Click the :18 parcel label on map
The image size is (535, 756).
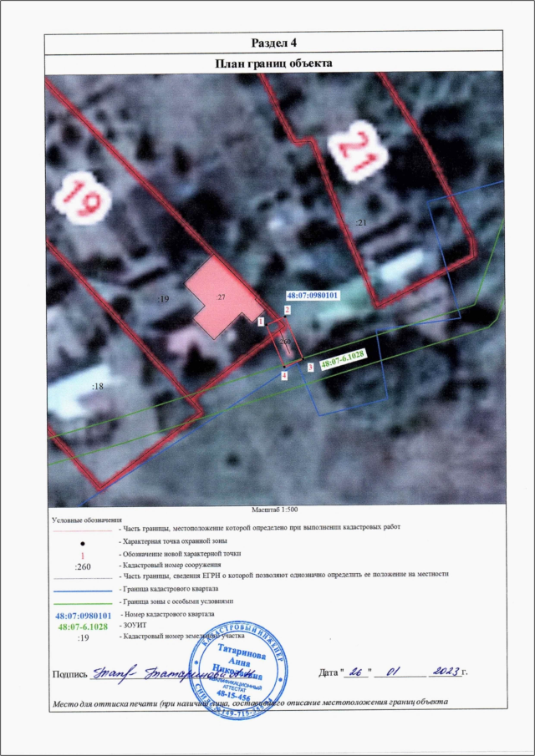tap(96, 387)
